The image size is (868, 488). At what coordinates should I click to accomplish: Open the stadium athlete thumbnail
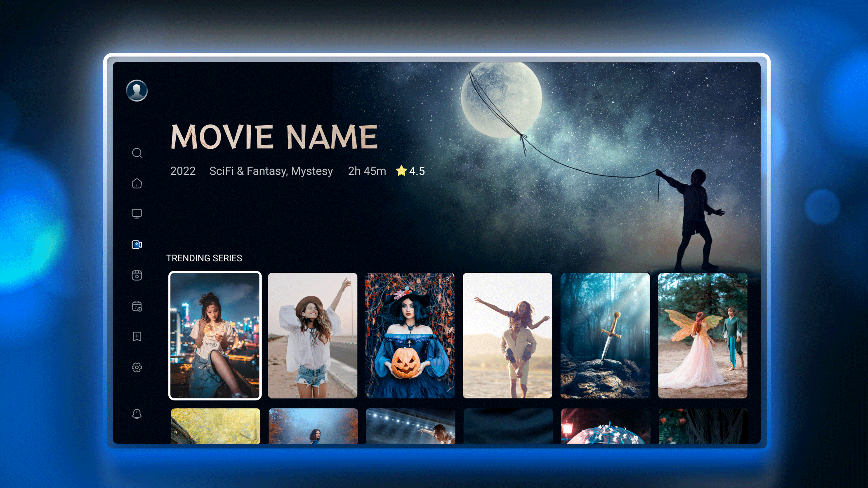click(x=410, y=426)
